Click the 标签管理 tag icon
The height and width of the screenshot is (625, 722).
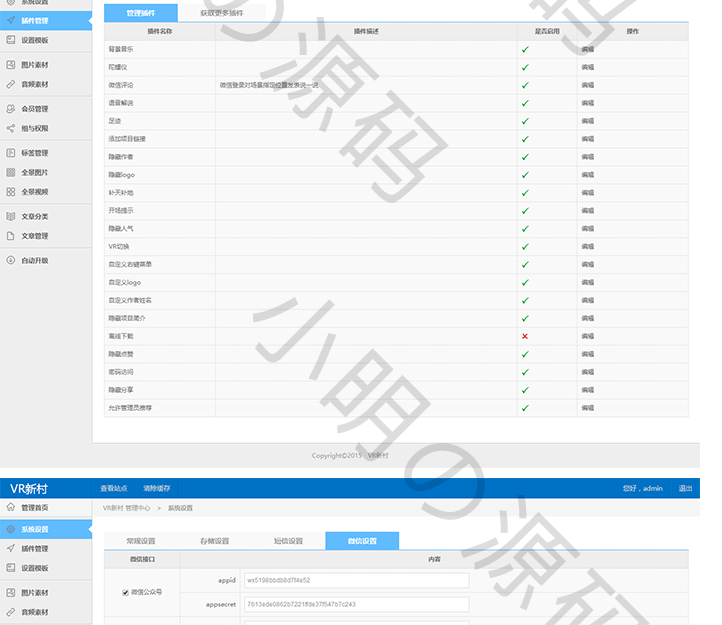point(11,152)
